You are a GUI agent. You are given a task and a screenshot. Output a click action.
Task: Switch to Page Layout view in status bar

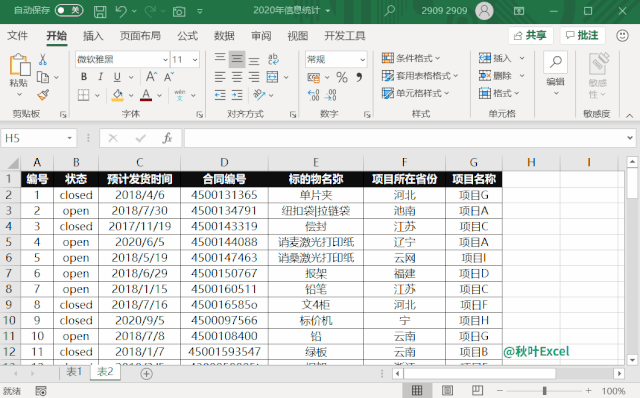pos(447,391)
